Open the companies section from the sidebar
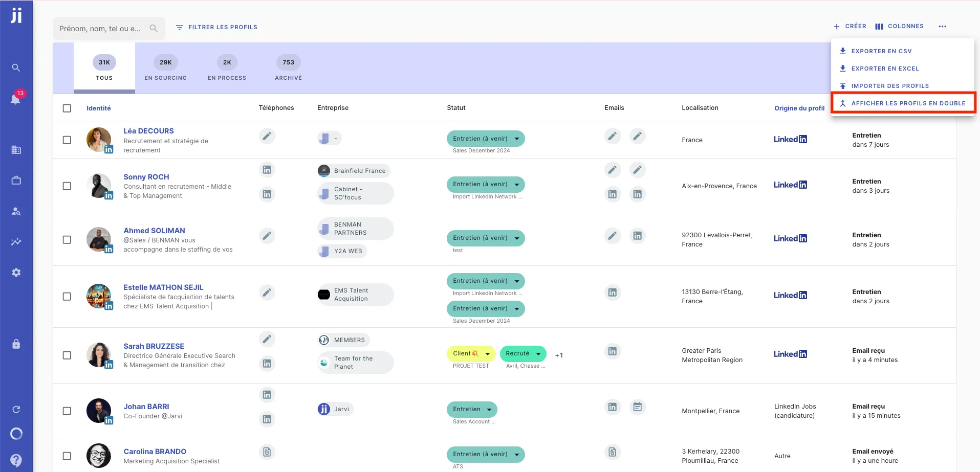 coord(16,150)
